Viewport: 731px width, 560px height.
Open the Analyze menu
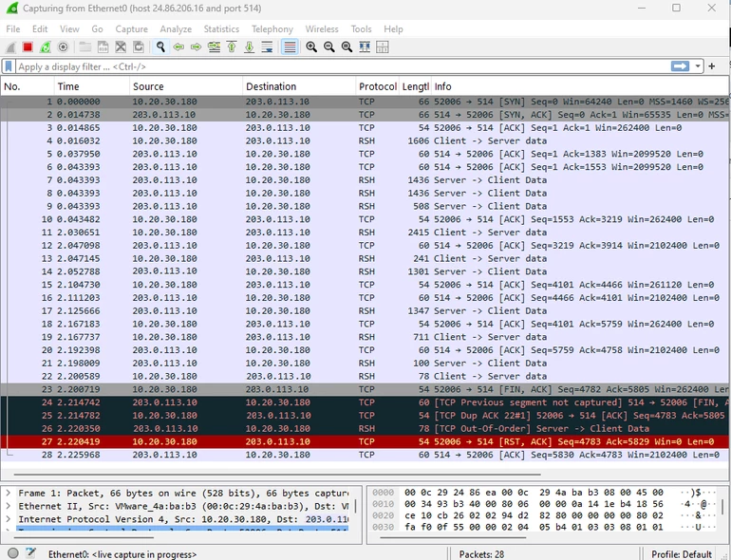(x=176, y=28)
